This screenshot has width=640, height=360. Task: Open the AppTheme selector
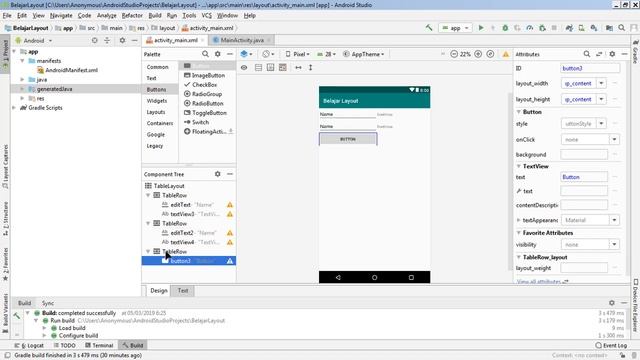pos(364,54)
